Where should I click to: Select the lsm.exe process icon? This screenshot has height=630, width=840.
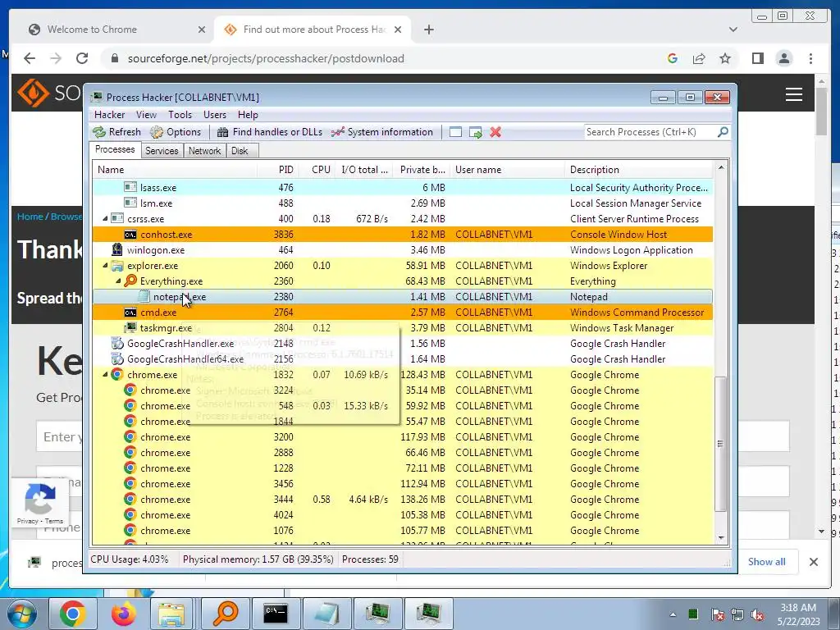click(130, 203)
